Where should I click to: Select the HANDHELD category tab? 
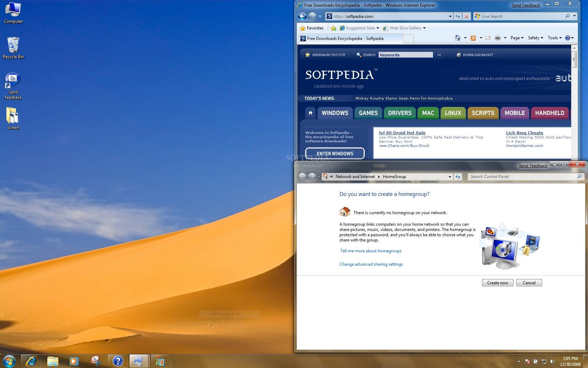tap(549, 113)
